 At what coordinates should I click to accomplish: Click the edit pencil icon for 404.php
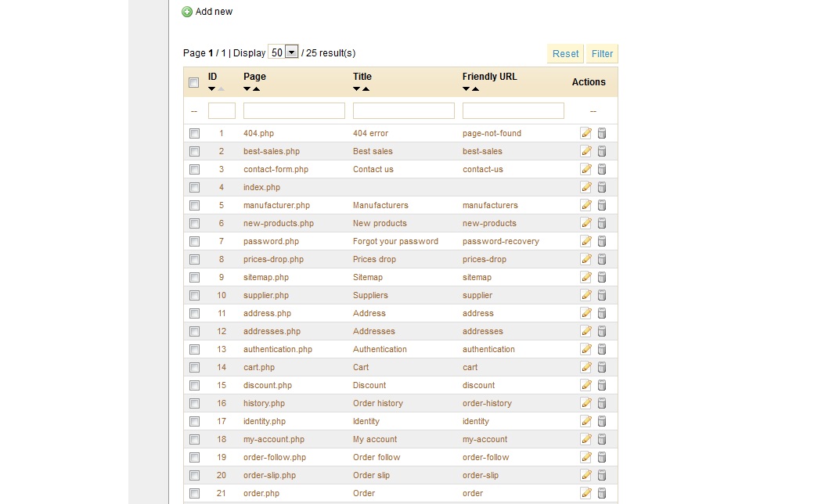tap(585, 133)
